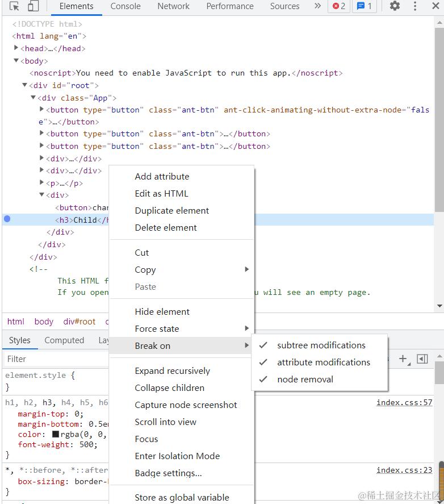The height and width of the screenshot is (504, 444).
Task: Switch to the Network tab
Action: 174,6
